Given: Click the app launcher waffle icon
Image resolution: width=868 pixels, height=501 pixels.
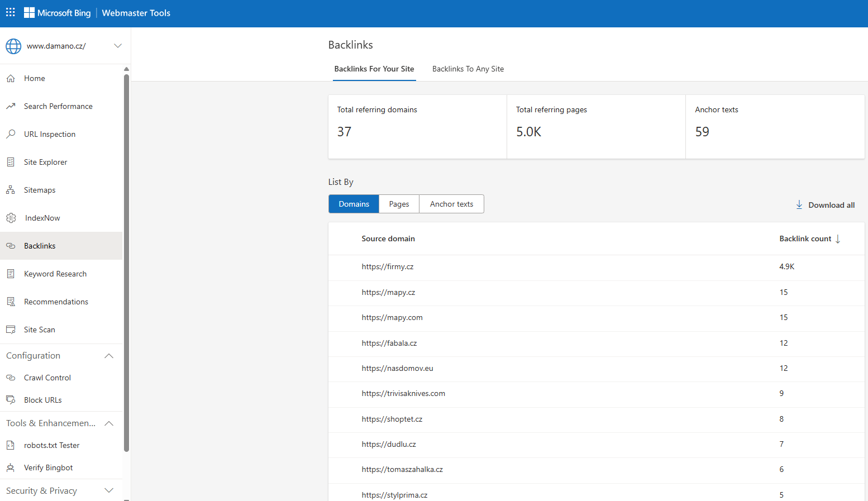Looking at the screenshot, I should [x=10, y=12].
